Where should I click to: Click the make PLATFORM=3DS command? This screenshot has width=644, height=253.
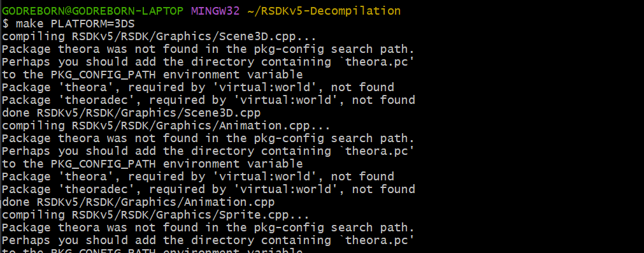pos(68,24)
